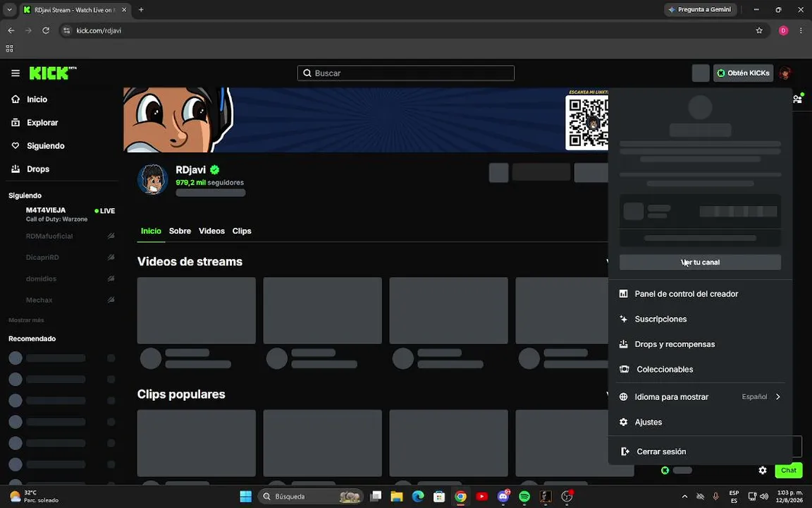Select the Inicio channel tab
Viewport: 812px width, 508px height.
coord(152,231)
